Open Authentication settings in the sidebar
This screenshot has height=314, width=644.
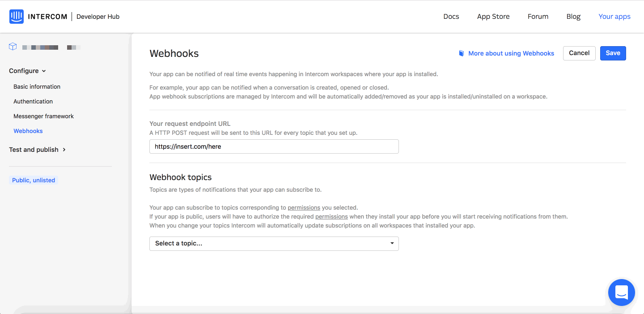click(33, 101)
